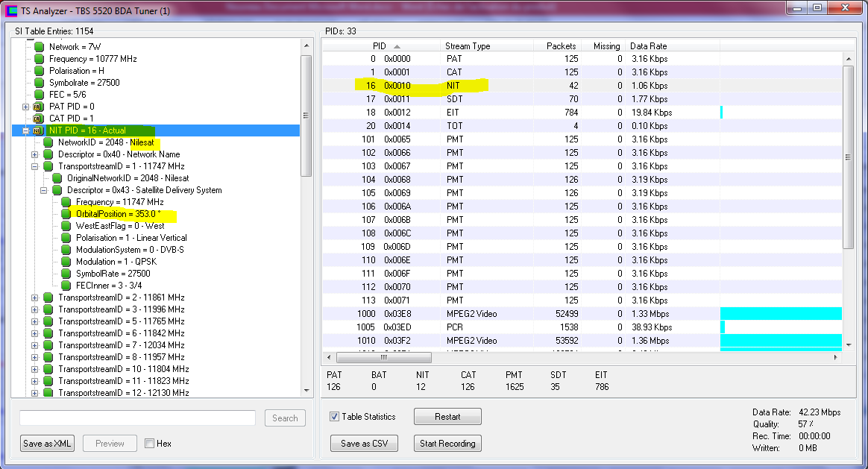Image resolution: width=868 pixels, height=469 pixels.
Task: Click the Restart button
Action: 447,417
